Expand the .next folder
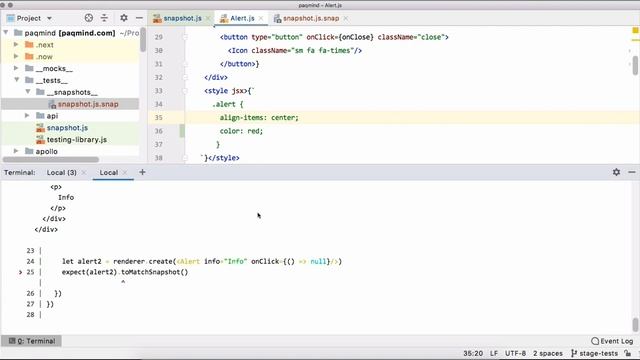Image resolution: width=640 pixels, height=360 pixels. click(16, 44)
